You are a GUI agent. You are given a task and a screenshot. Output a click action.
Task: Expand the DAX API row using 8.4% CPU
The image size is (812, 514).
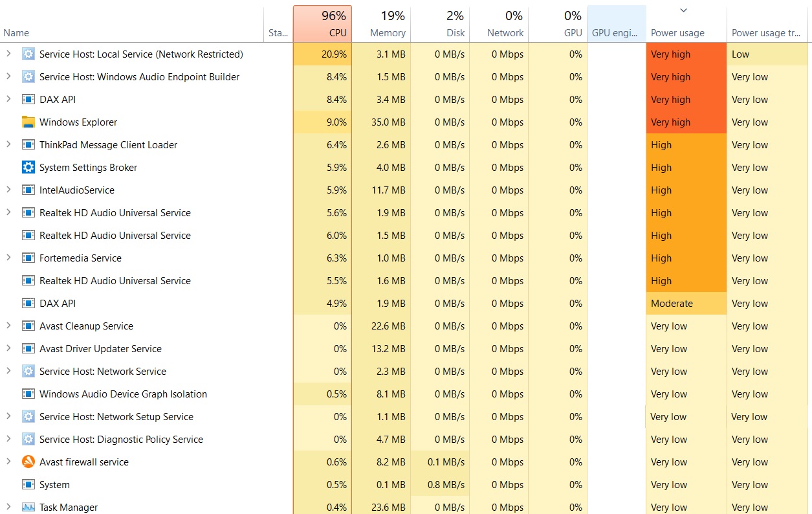click(8, 99)
